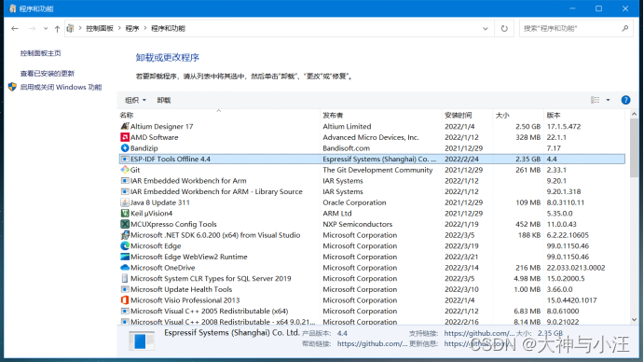The width and height of the screenshot is (644, 362).
Task: Click version 22.033.0213.0002 cell
Action: (x=575, y=268)
